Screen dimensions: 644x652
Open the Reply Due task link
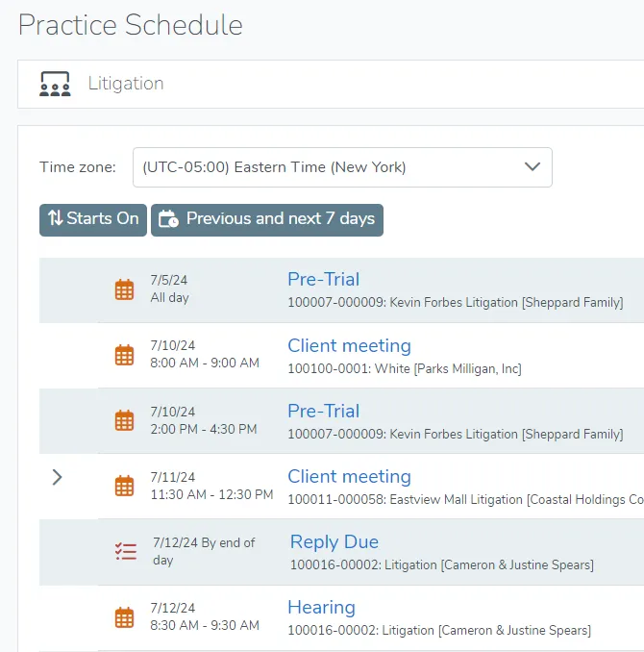334,541
